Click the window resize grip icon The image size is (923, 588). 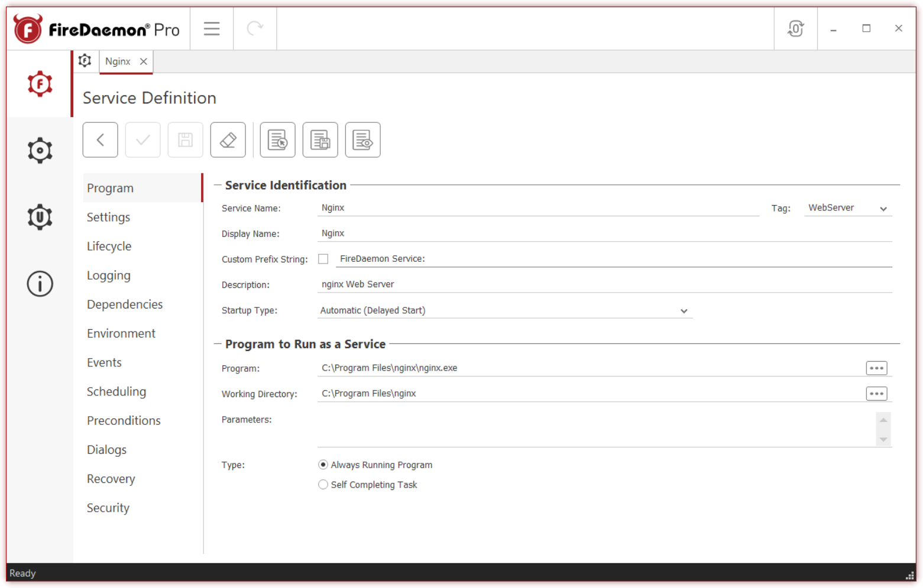coord(910,575)
